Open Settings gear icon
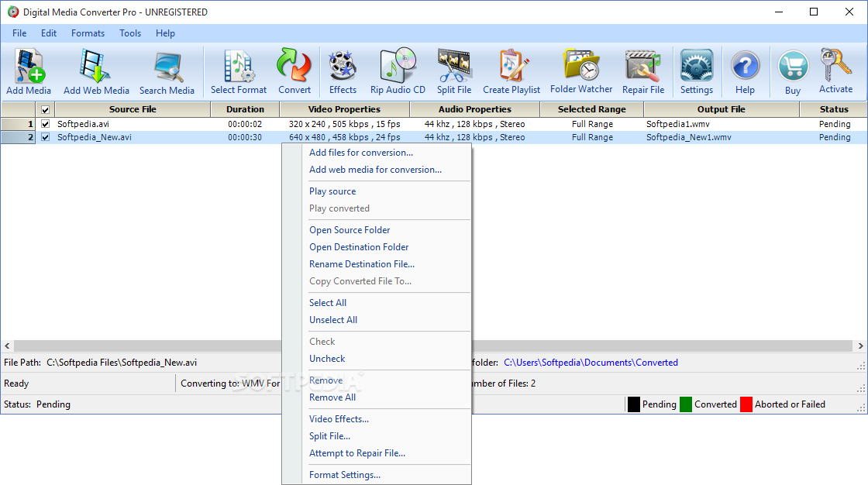The image size is (868, 485). (697, 72)
